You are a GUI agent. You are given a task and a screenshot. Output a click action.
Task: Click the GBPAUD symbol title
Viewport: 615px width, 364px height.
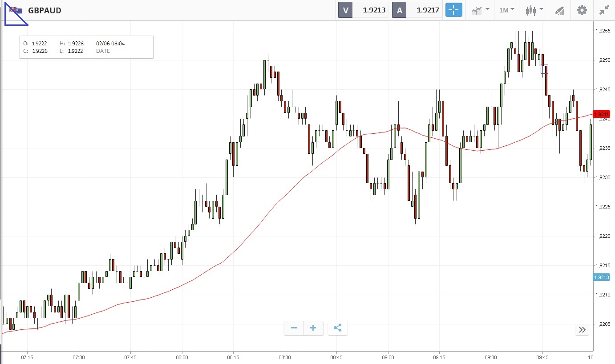tap(45, 10)
